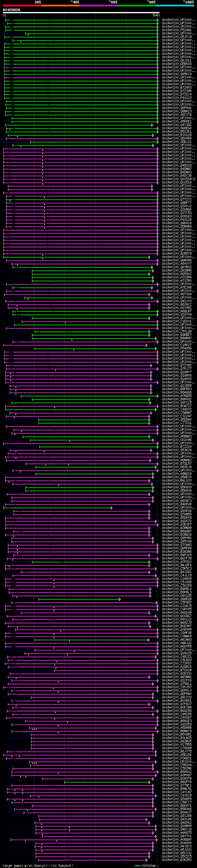The width and height of the screenshot is (197, 868).
Task: Open hit UniRef100_Q5JPJ8
Action: coord(177,37)
